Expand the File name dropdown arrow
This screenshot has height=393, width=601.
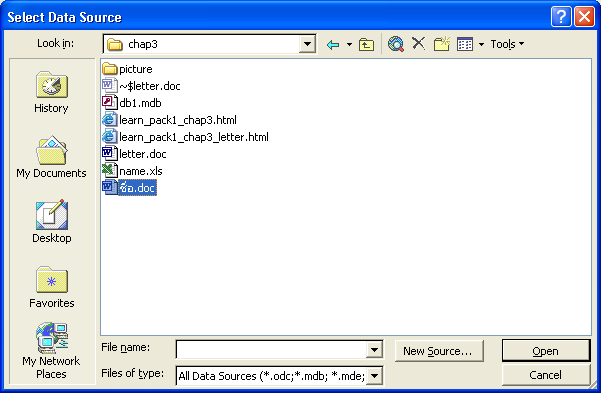click(374, 349)
